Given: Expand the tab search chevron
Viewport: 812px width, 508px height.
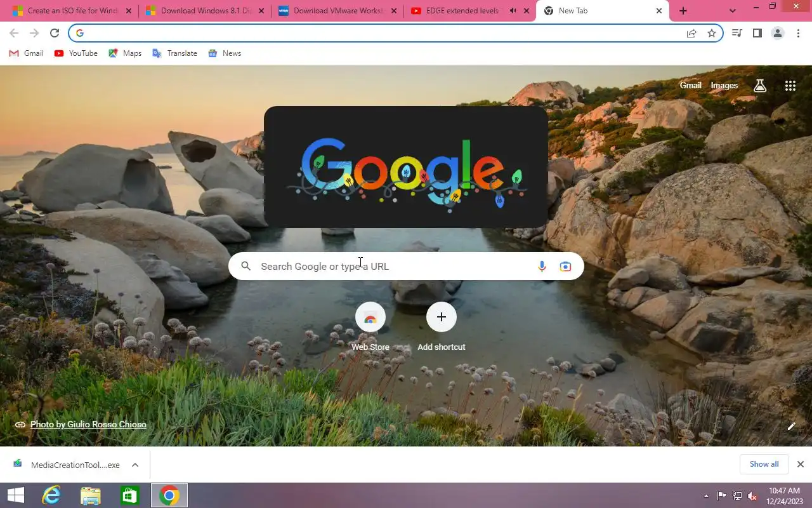Looking at the screenshot, I should [733, 11].
